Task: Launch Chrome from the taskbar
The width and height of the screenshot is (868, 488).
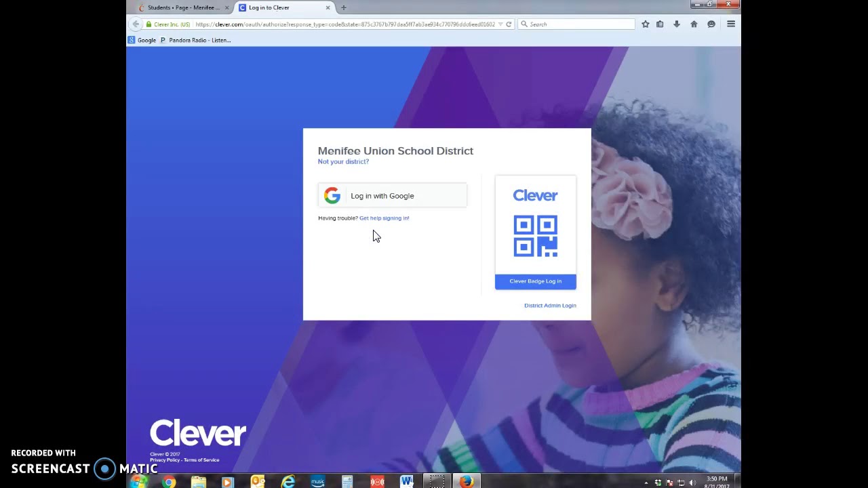Action: 169,482
